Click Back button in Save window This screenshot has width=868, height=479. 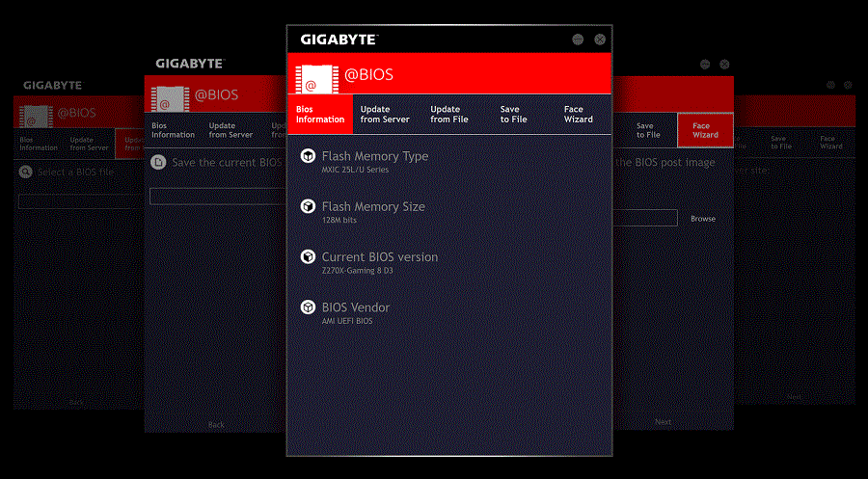pyautogui.click(x=216, y=425)
